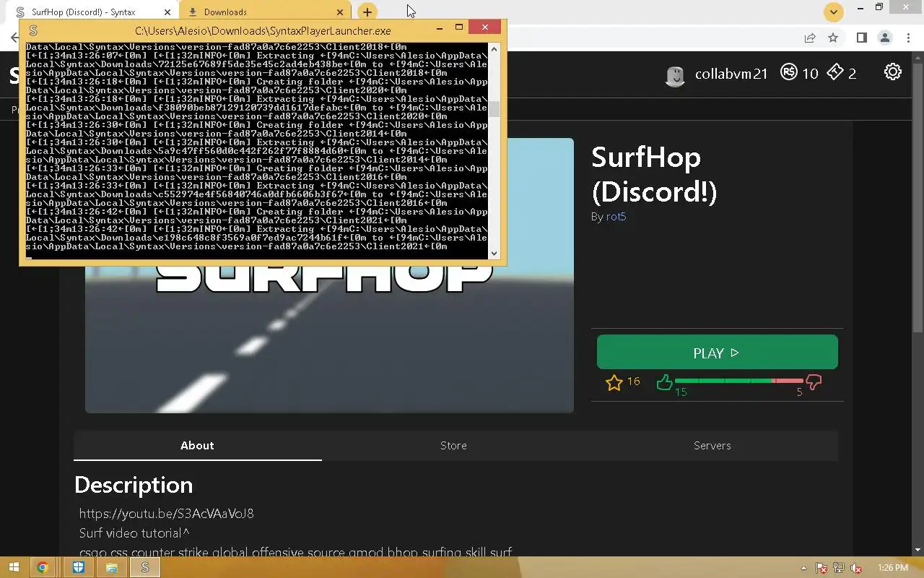The image size is (924, 578).
Task: Click the 'Surf video tutorial^' text
Action: coord(134,533)
